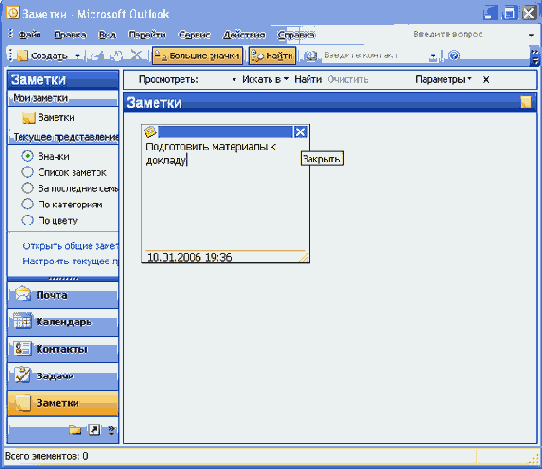Screen dimensions: 542x469
Task: Click the Открыть общие заметки link
Action: click(x=70, y=246)
